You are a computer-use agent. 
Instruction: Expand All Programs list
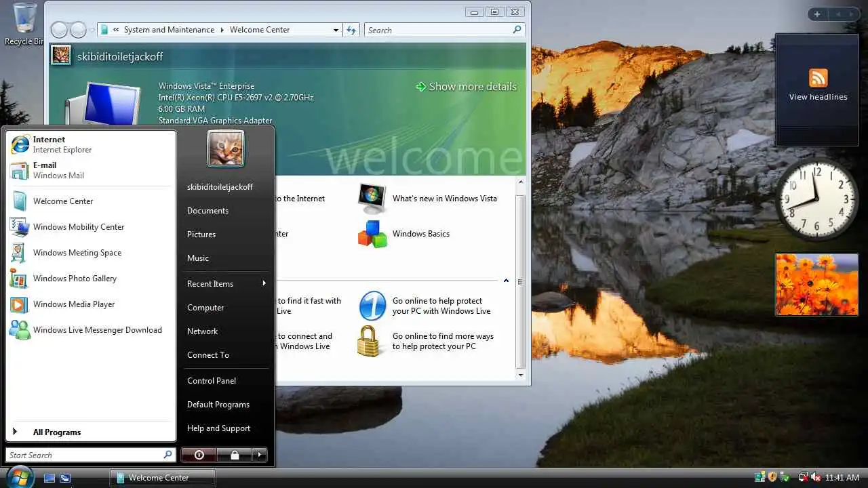tap(90, 432)
